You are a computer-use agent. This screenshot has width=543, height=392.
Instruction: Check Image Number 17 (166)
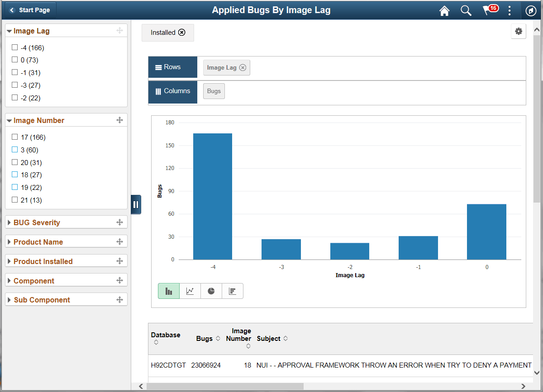[15, 137]
